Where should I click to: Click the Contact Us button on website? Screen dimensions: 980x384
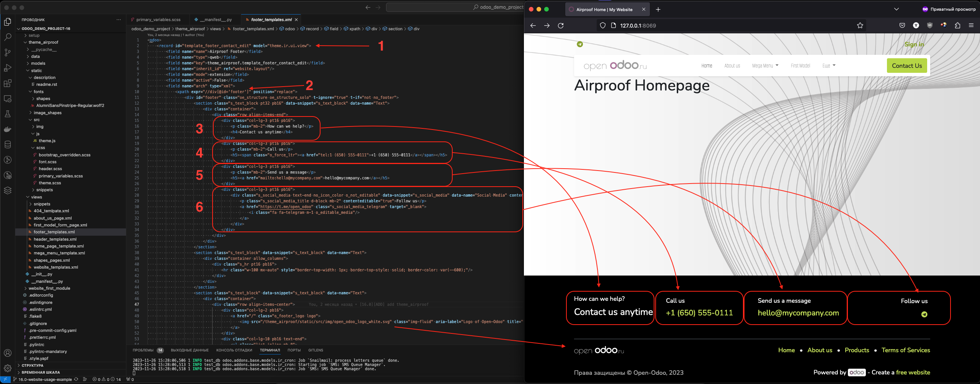click(907, 66)
